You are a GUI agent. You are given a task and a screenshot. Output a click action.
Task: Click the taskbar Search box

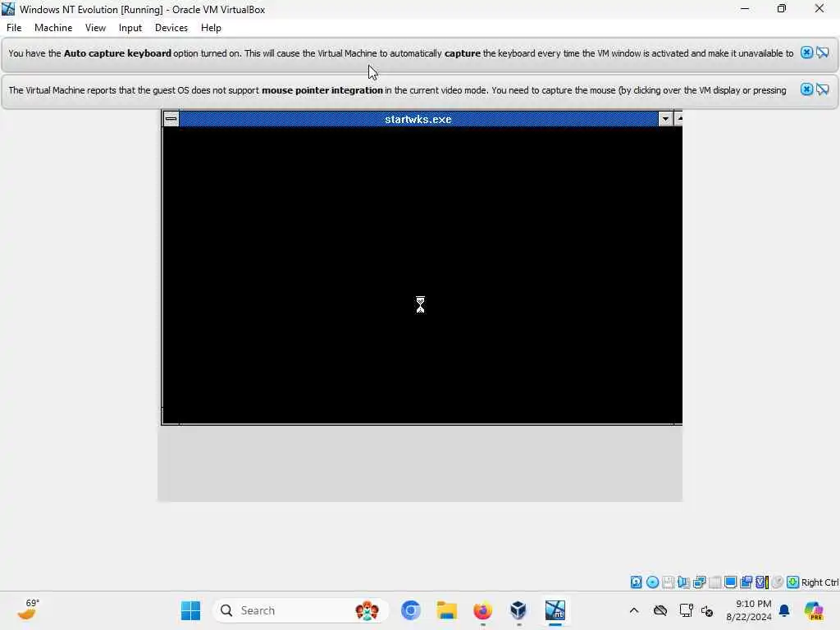[300, 610]
